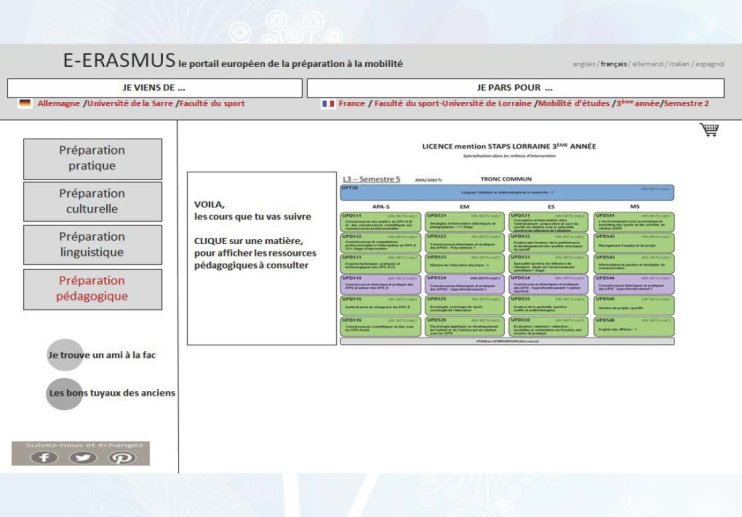Viewport: 742px width, 517px height.
Task: Select the UFD543 course box
Action: tap(634, 263)
